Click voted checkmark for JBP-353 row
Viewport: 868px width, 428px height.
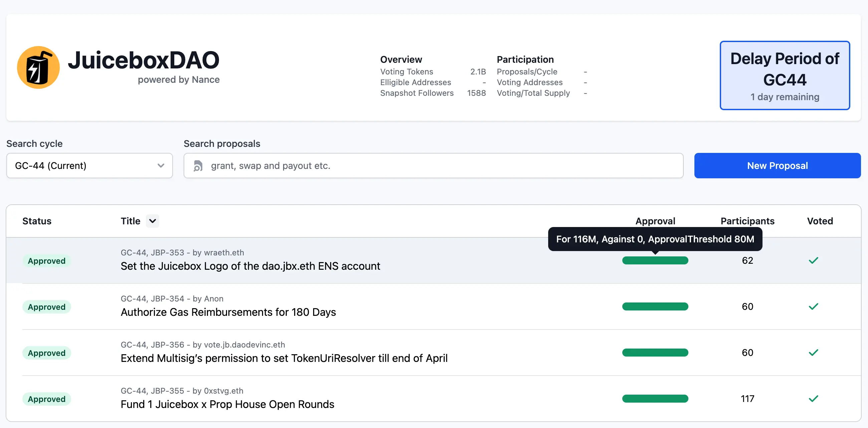[x=813, y=260]
